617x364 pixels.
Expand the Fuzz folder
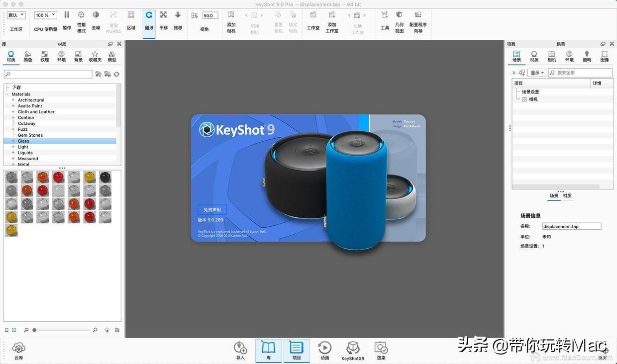(x=13, y=129)
